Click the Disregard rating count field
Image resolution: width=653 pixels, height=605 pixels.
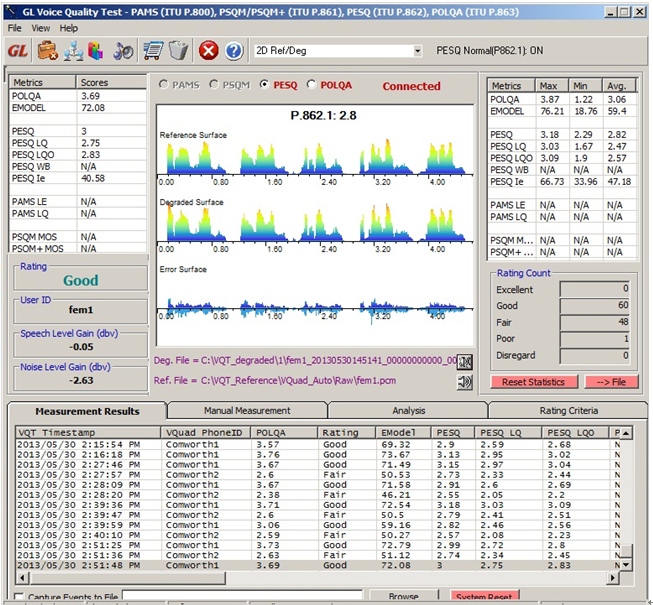pos(595,356)
